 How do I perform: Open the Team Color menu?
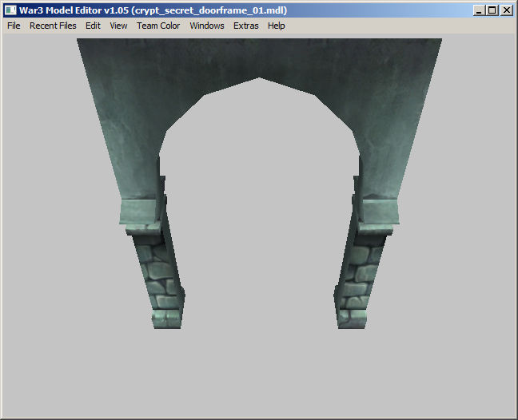click(158, 26)
